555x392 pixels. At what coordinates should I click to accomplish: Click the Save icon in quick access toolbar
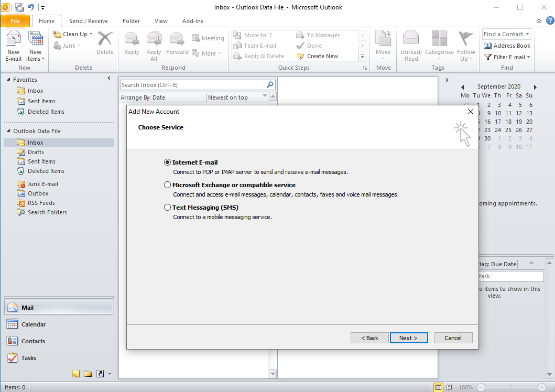(x=19, y=7)
